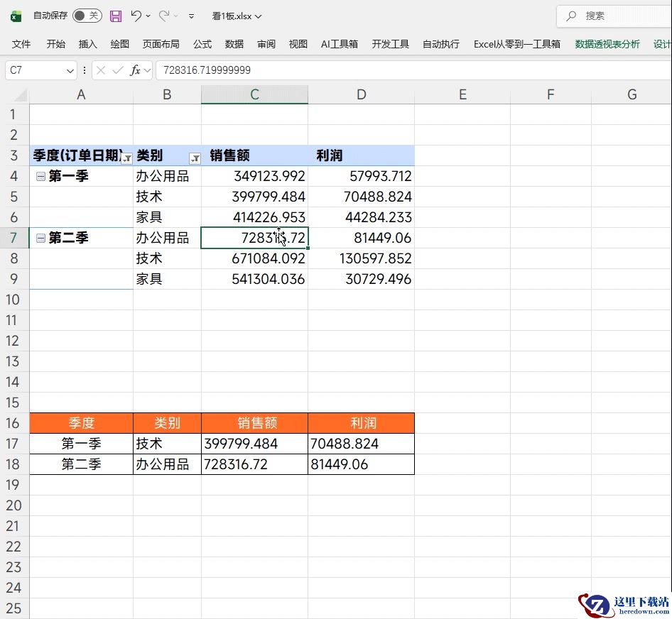Click the fx insert function icon
Screen dimensions: 672x619
click(136, 70)
